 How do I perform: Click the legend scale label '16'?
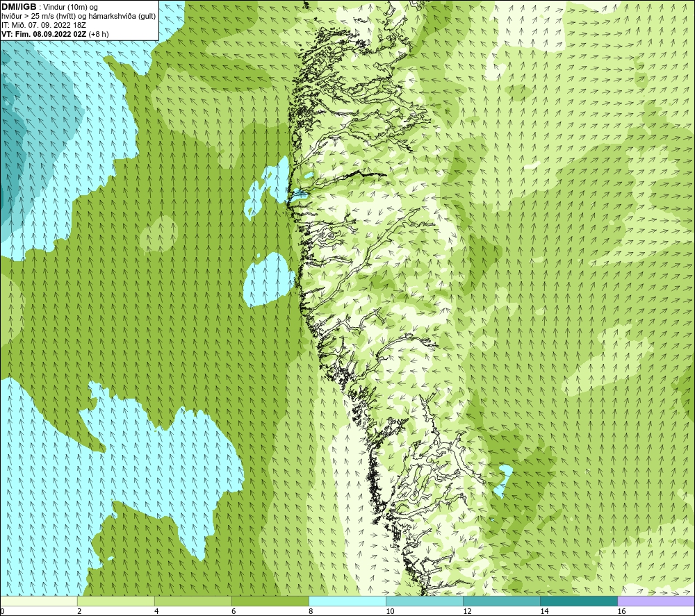coord(621,612)
